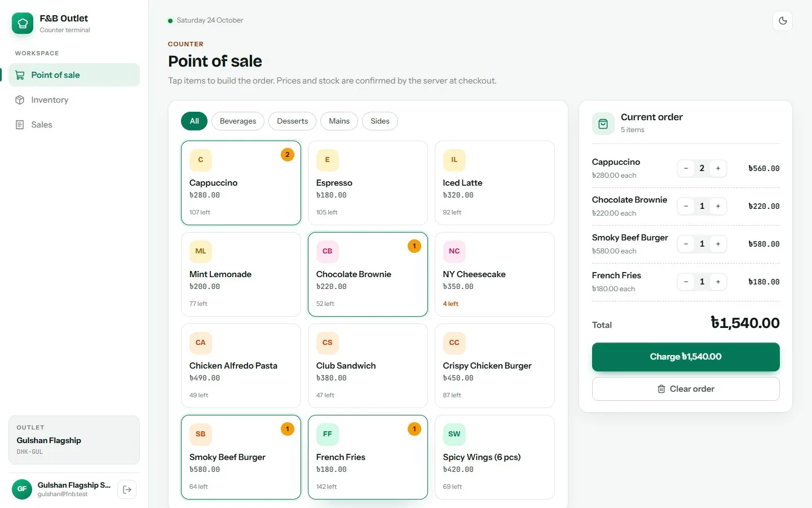Add a Crispy Chicken Burger to the order

495,366
